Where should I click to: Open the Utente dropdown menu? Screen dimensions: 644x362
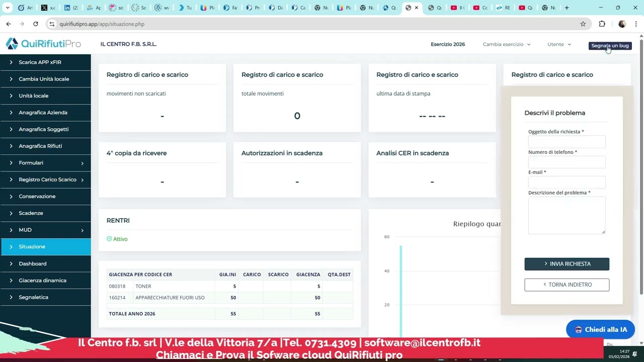(x=559, y=44)
